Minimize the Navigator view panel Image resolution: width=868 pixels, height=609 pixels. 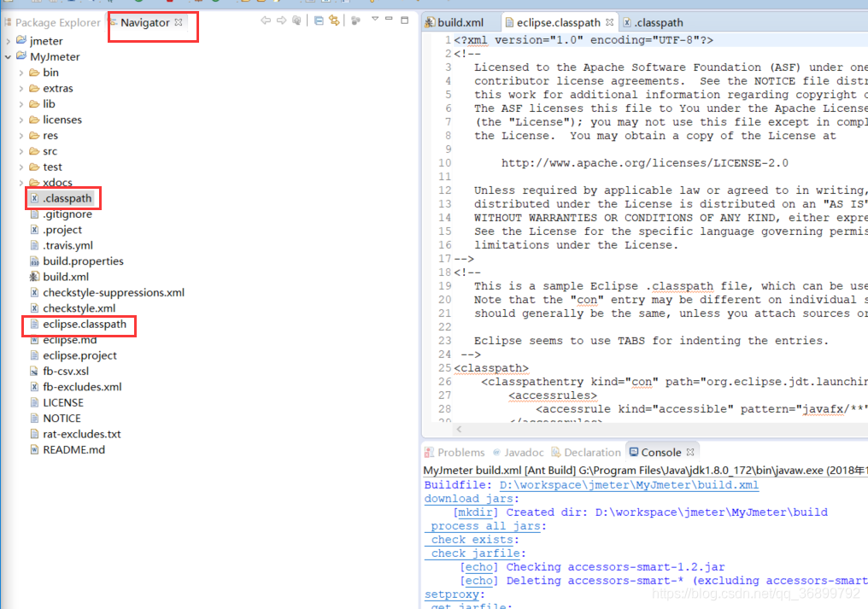[x=390, y=19]
